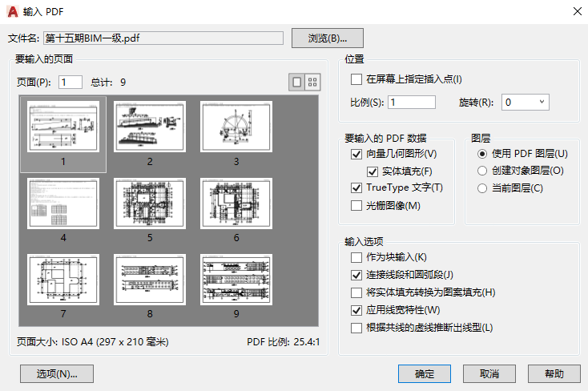This screenshot has height=391, width=588.
Task: Select 创建对象图层 radio button
Action: (x=482, y=171)
